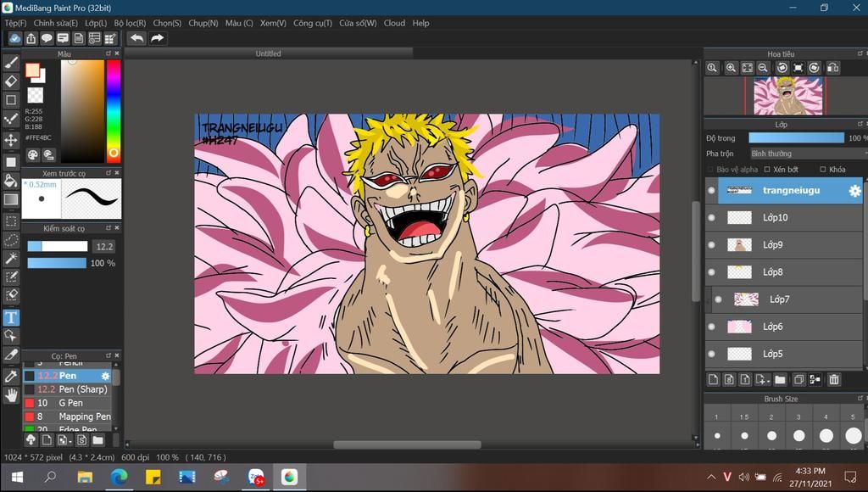Select the Eraser tool
This screenshot has height=492, width=868.
click(x=11, y=81)
